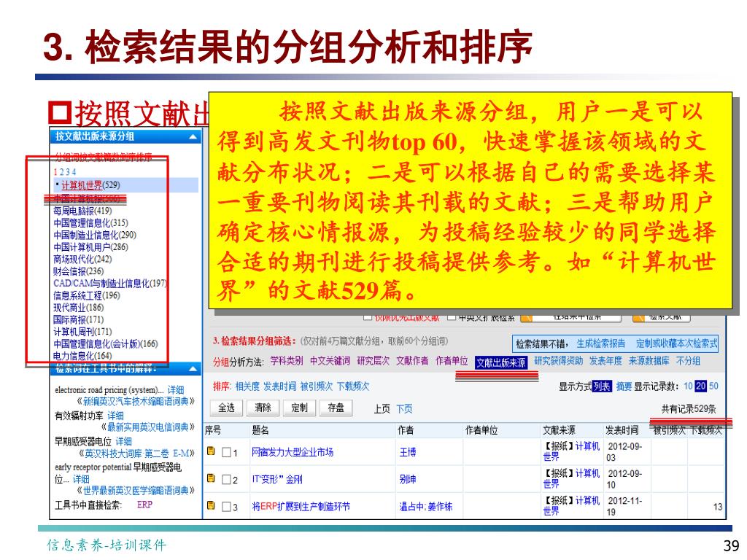Group results by 研究获得资助

coord(558,361)
